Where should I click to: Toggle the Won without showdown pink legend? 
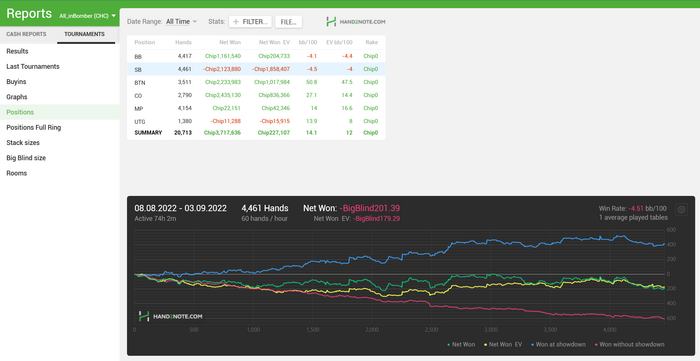pyautogui.click(x=630, y=344)
